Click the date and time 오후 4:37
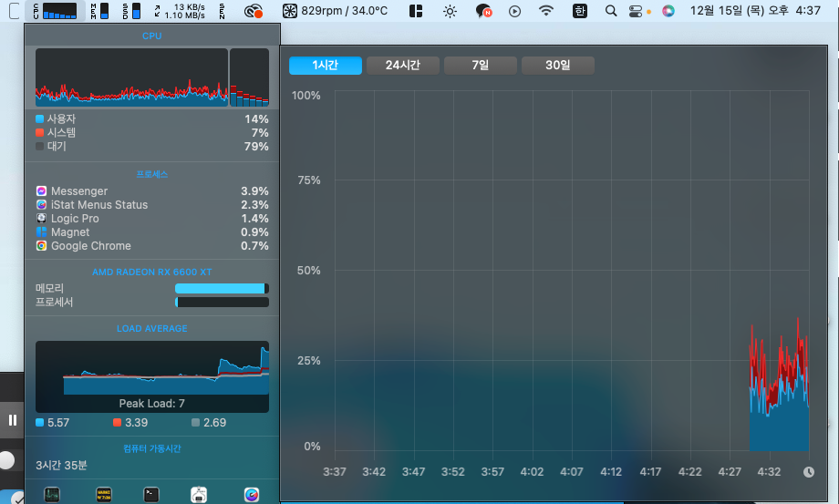The image size is (839, 504). [755, 11]
